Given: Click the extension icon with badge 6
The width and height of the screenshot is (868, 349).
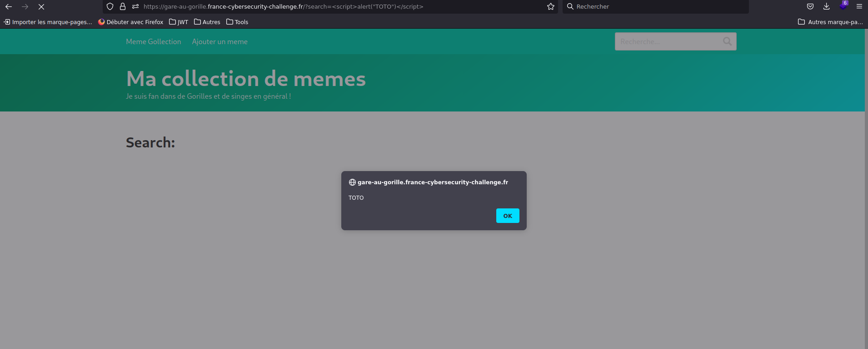Looking at the screenshot, I should (843, 6).
